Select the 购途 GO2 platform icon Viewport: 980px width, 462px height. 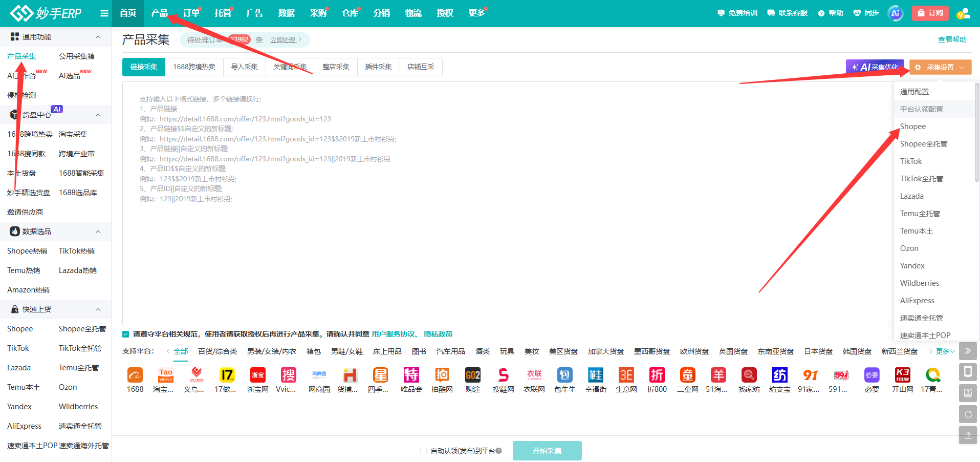point(473,375)
